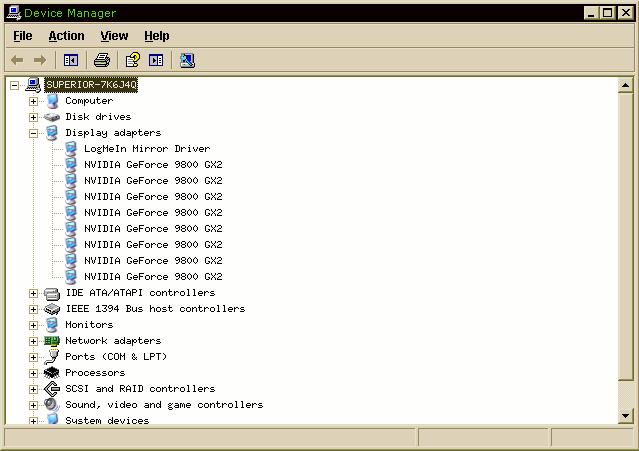Image resolution: width=639 pixels, height=451 pixels.
Task: Select the SCSI and RAID controllers icon
Action: coord(52,389)
